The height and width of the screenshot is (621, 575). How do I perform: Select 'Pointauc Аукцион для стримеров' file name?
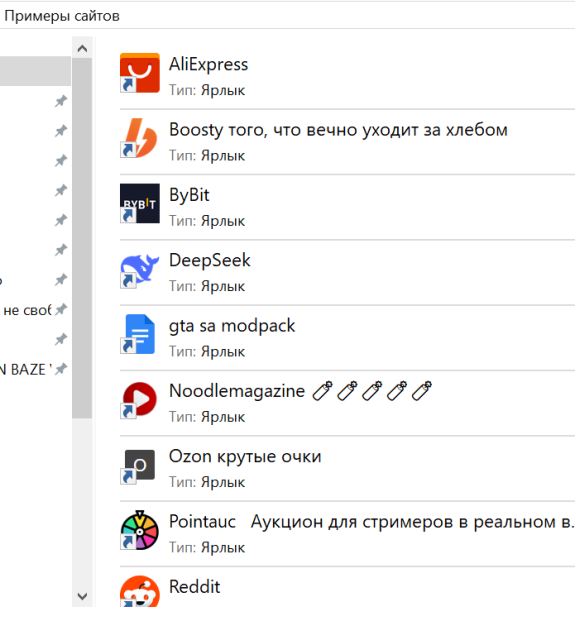click(x=371, y=522)
